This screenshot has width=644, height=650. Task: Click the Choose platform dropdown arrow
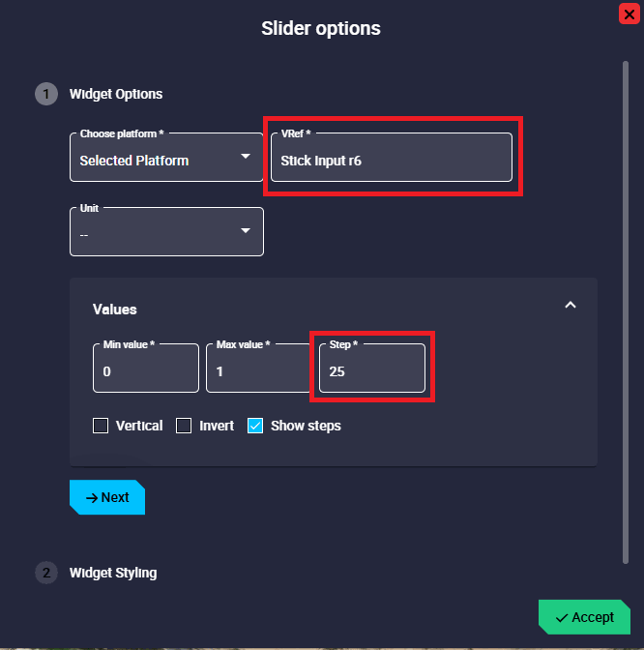tap(246, 157)
